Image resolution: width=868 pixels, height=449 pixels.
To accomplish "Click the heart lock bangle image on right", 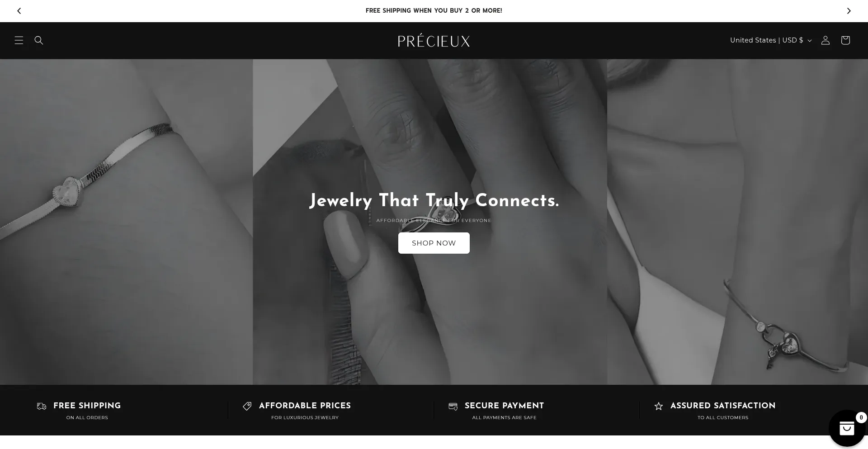I will [x=737, y=222].
